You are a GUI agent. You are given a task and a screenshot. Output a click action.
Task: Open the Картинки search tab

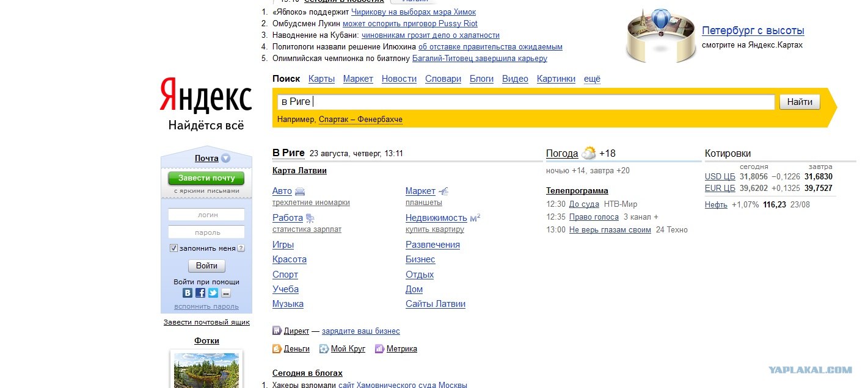coord(556,79)
